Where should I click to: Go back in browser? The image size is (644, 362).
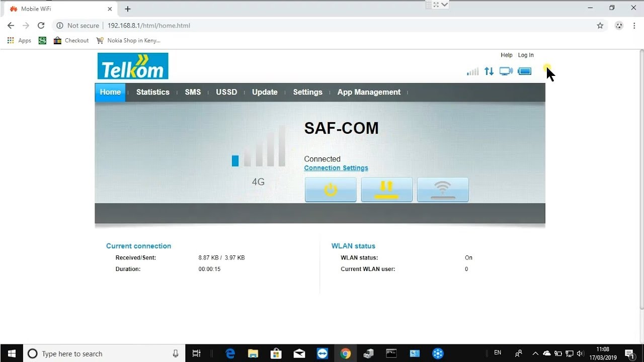click(x=11, y=26)
